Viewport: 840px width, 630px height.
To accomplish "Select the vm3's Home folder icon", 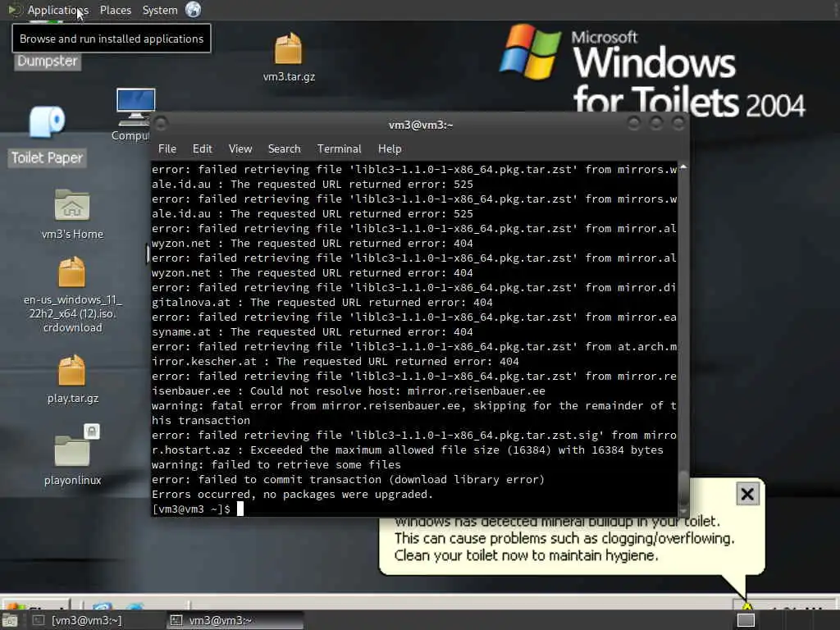I will tap(72, 214).
